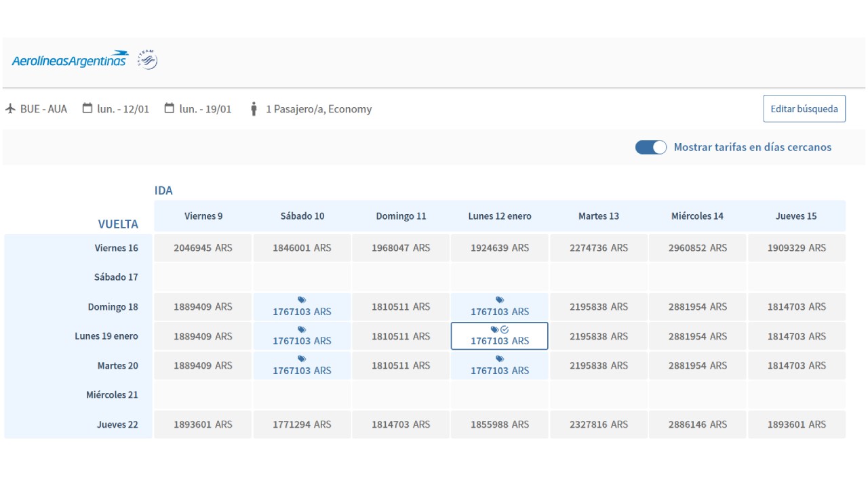Viewport: 868px width, 488px height.
Task: Click the Aerolíneas Argentinas logo
Action: point(70,60)
